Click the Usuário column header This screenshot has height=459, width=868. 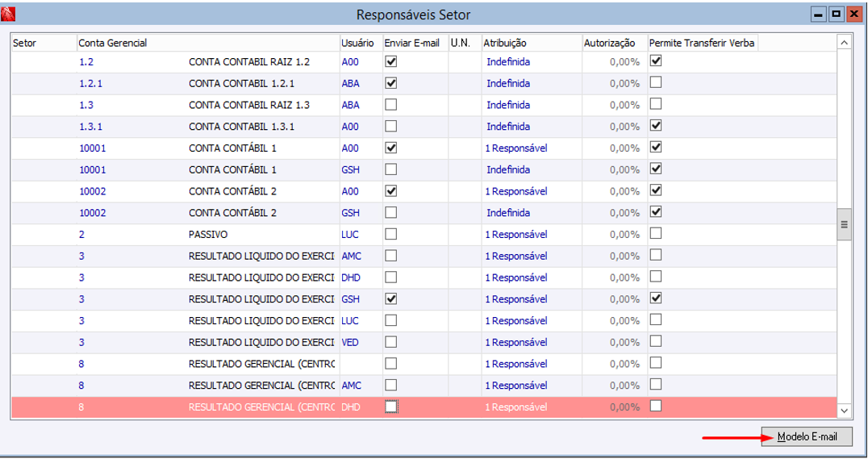pyautogui.click(x=361, y=43)
